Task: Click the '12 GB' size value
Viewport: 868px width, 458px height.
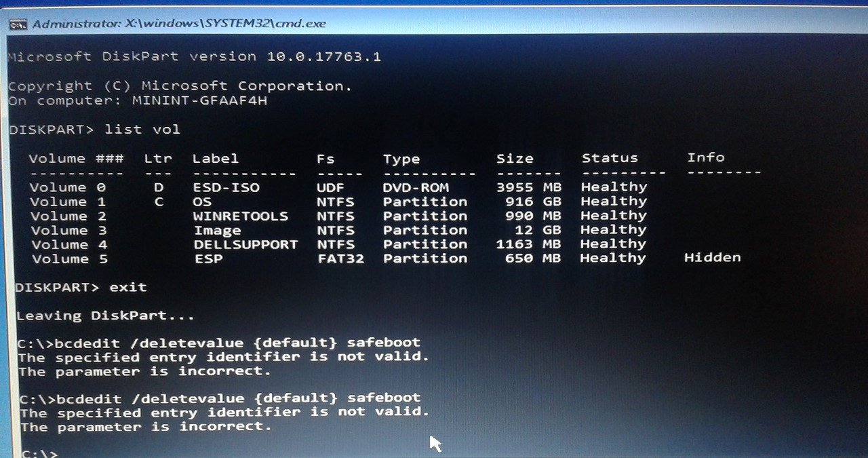Action: 538,230
